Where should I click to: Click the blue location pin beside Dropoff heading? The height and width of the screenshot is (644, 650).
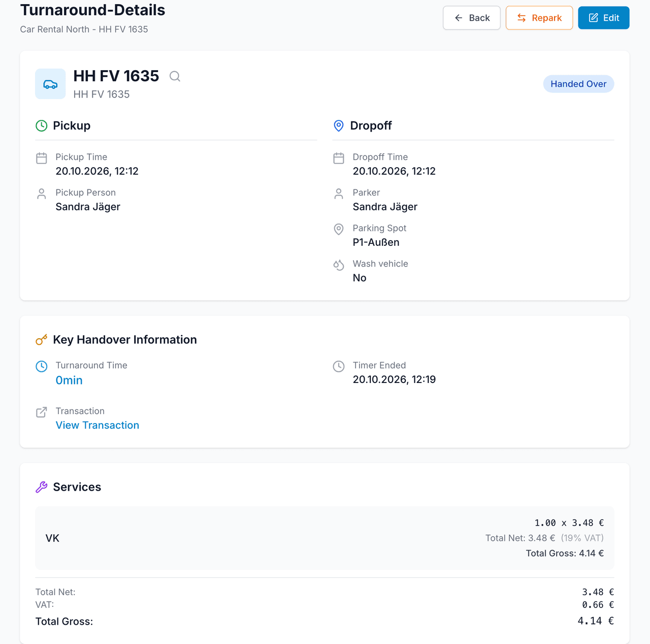point(339,125)
